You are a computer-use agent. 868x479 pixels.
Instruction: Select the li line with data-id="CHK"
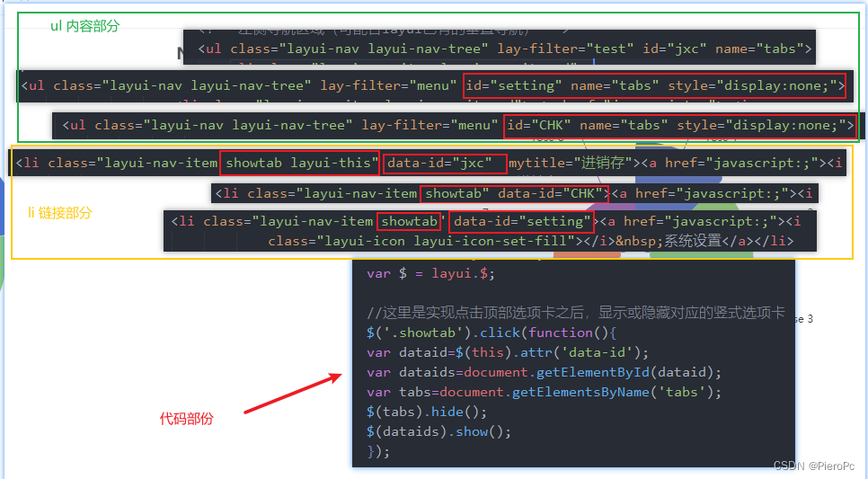(513, 193)
